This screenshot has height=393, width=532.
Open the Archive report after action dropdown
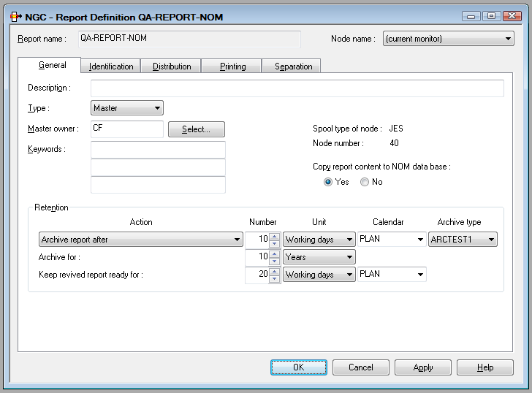pos(140,240)
